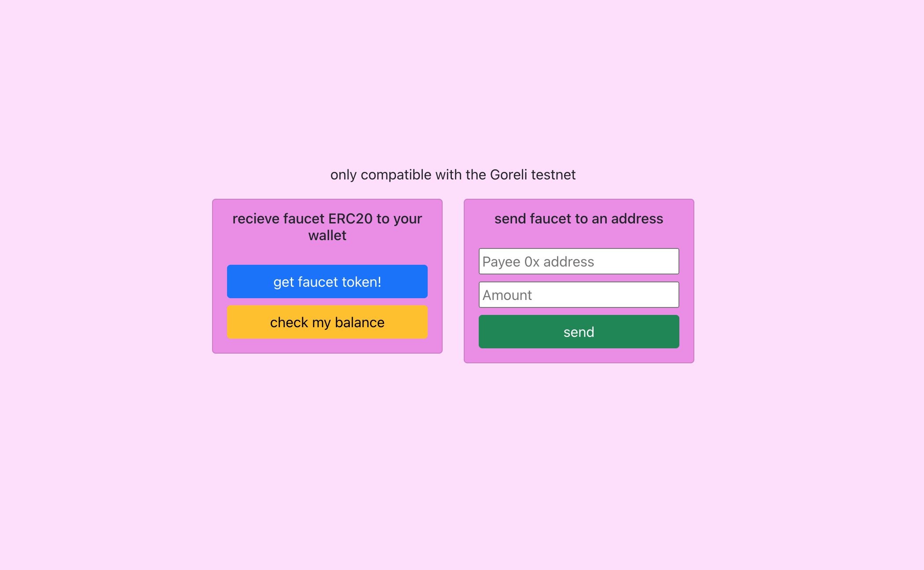Click the 'send faucet to an address' card

click(578, 281)
